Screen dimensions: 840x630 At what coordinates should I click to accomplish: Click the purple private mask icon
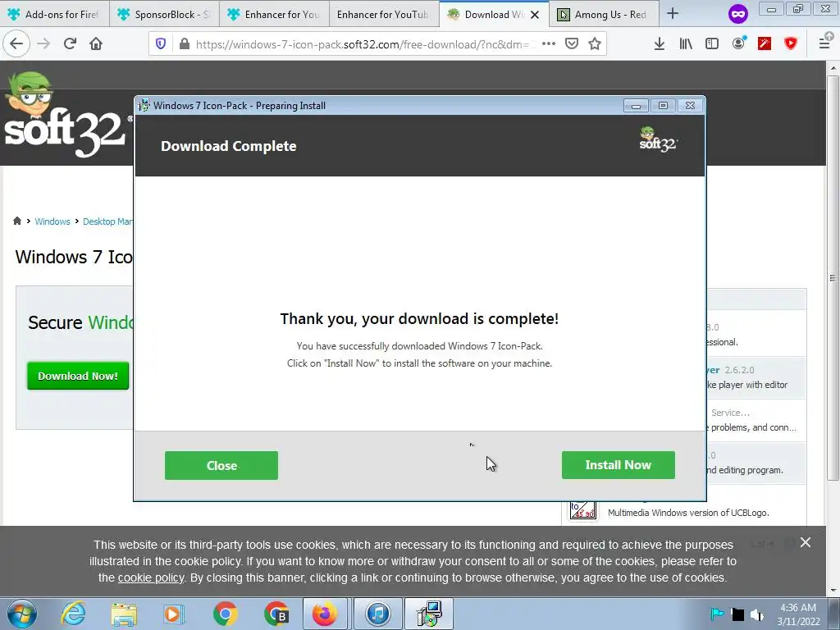point(737,14)
